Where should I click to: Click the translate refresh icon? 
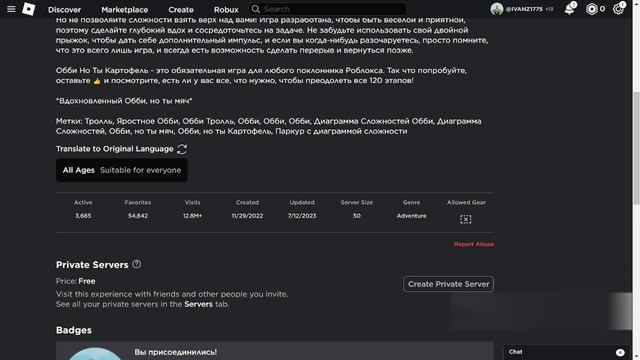click(182, 149)
